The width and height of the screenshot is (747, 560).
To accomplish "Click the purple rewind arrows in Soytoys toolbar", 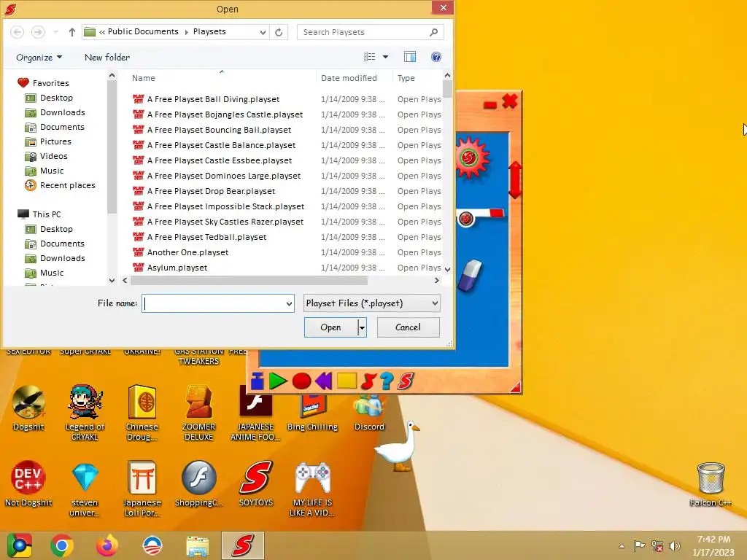I will tap(323, 381).
